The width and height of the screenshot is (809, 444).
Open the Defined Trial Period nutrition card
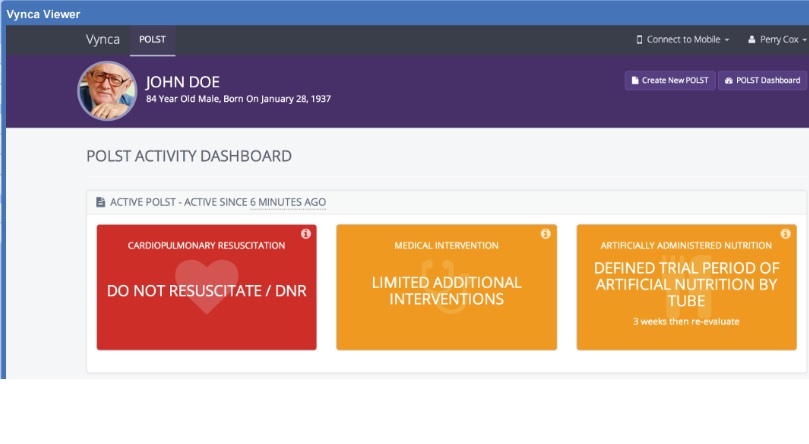pyautogui.click(x=686, y=287)
